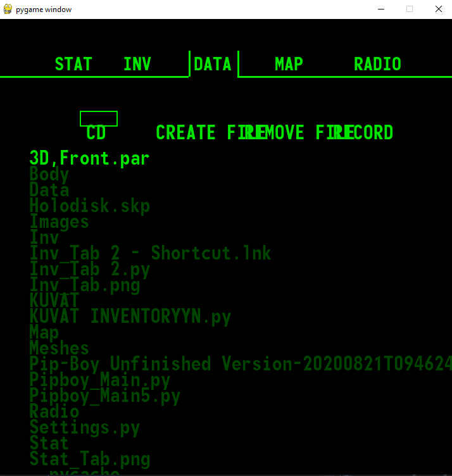Minimize the pygame window
This screenshot has width=452, height=476.
tap(381, 9)
